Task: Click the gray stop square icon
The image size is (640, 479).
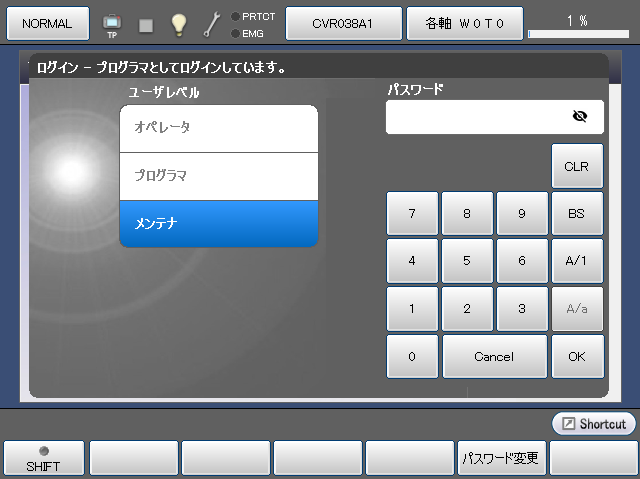Action: (146, 24)
